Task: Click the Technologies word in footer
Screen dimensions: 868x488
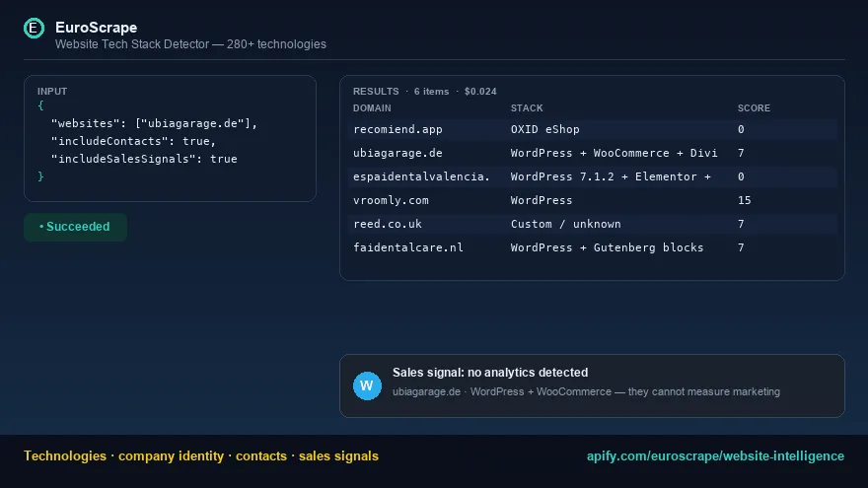Action: click(65, 455)
